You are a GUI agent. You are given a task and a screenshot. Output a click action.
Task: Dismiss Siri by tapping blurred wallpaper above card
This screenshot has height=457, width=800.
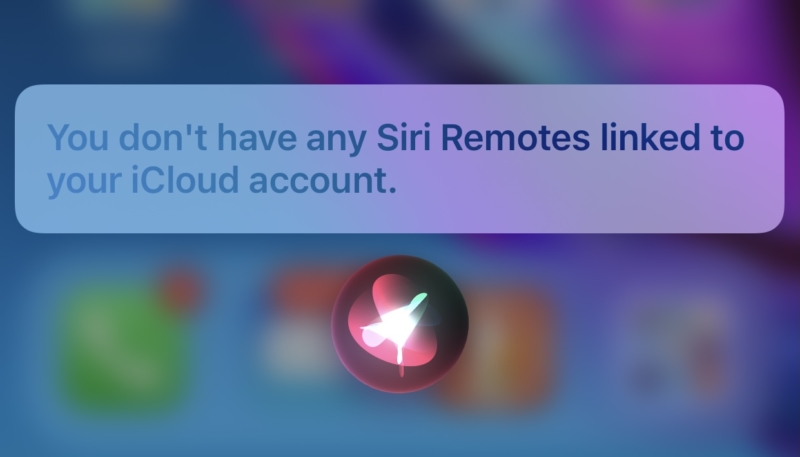click(399, 41)
